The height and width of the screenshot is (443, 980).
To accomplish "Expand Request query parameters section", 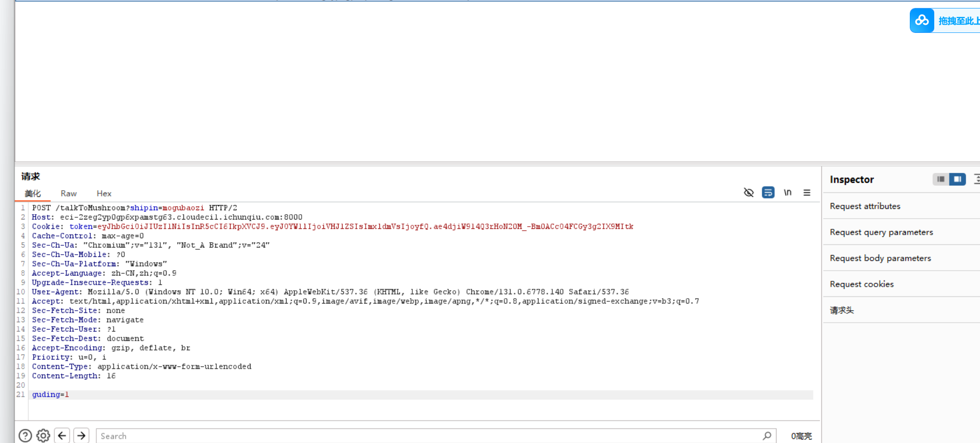I will 881,232.
